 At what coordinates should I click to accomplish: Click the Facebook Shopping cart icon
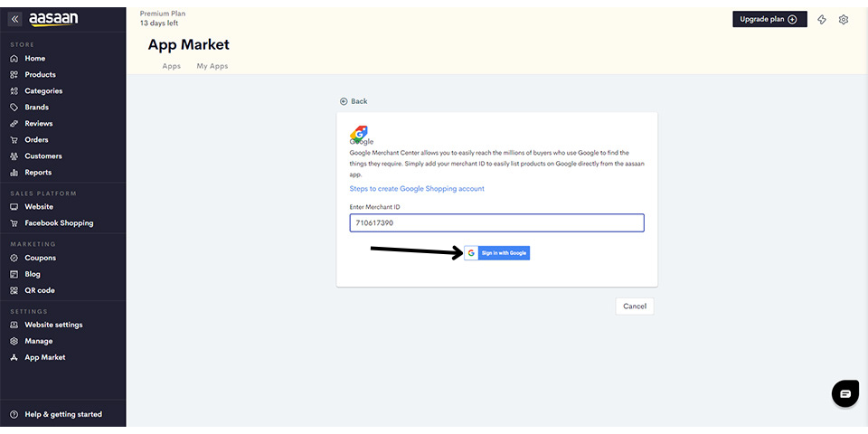click(14, 223)
